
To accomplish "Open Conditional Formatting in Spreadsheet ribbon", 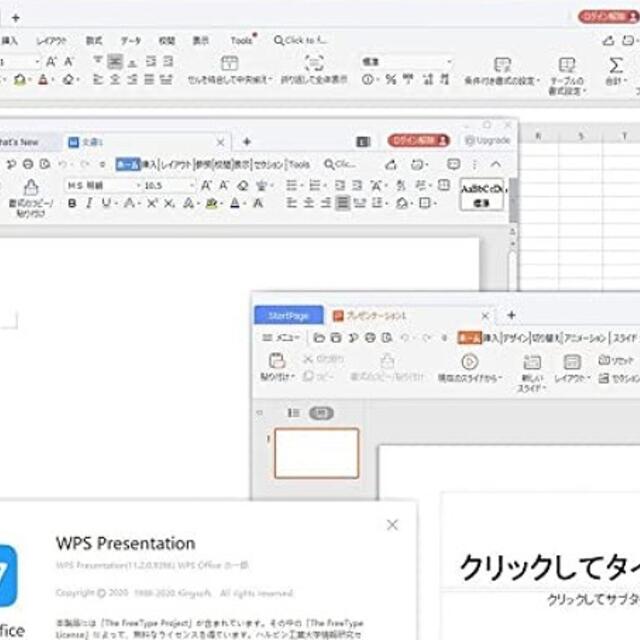I will pyautogui.click(x=502, y=71).
